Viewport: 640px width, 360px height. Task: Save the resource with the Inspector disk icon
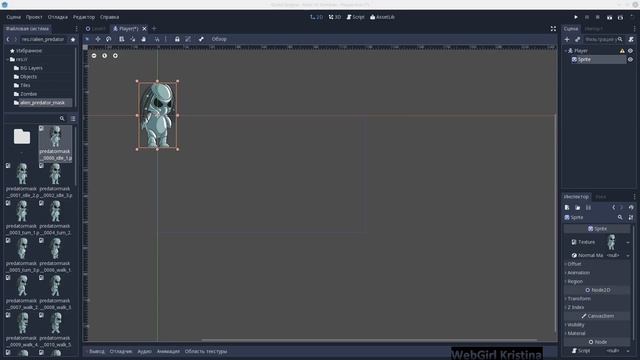tap(588, 207)
